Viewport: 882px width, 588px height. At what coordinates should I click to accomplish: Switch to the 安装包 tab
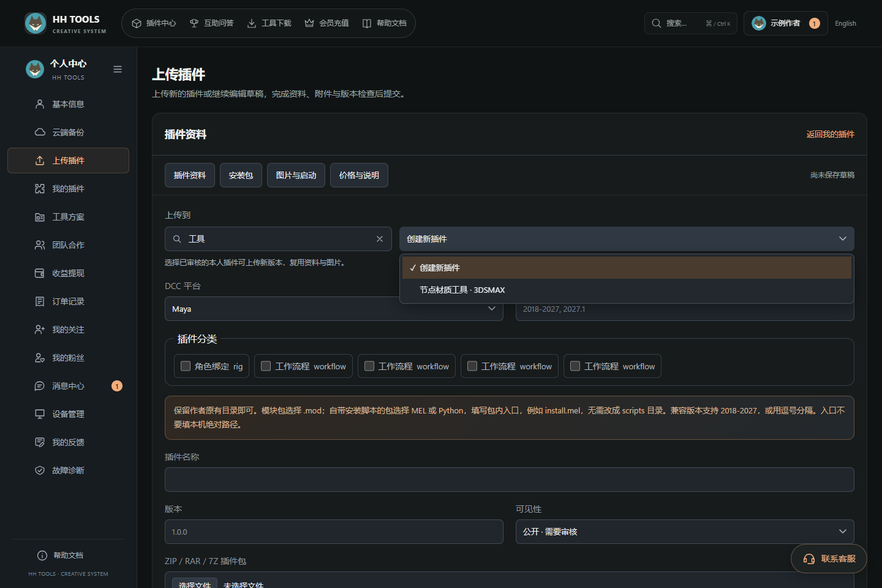coord(241,175)
